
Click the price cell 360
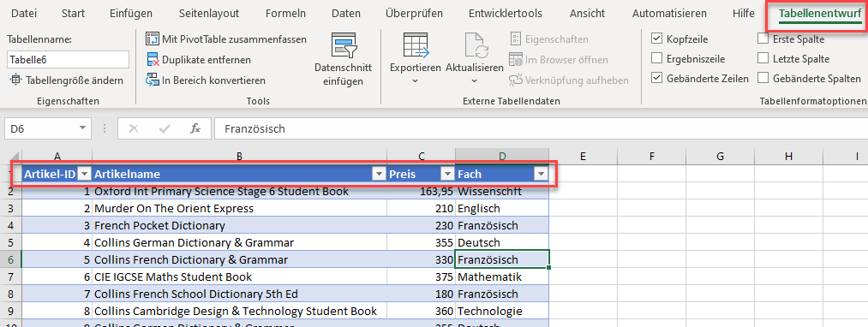click(x=422, y=311)
